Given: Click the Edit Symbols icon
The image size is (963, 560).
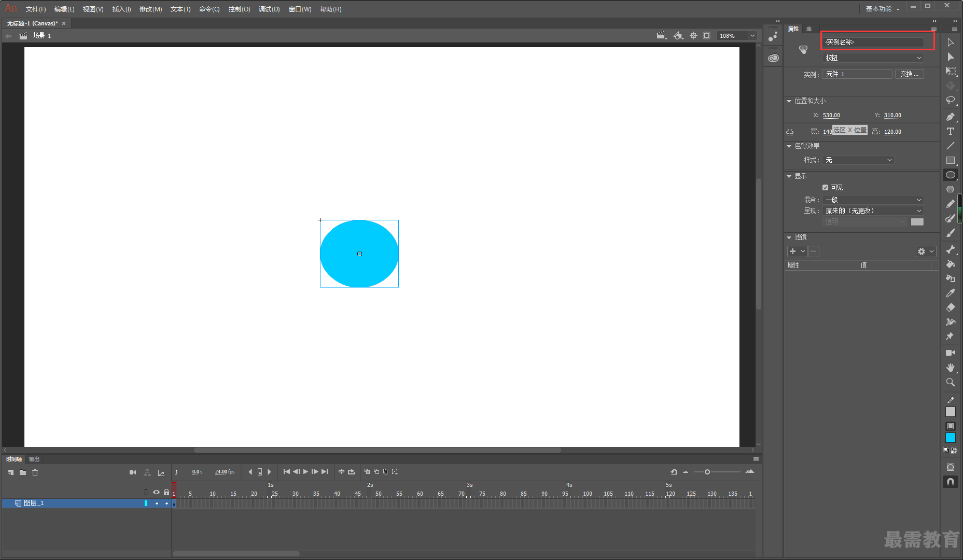Looking at the screenshot, I should (x=678, y=36).
